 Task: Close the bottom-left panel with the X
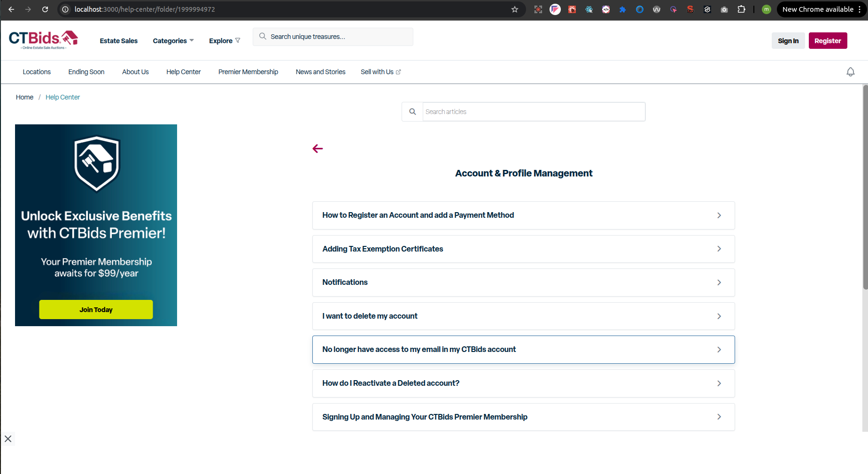[x=8, y=439]
